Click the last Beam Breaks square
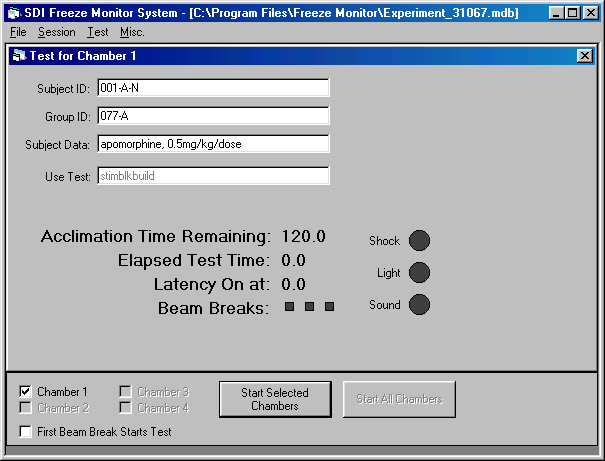Screen dimensions: 605x461 pos(329,307)
